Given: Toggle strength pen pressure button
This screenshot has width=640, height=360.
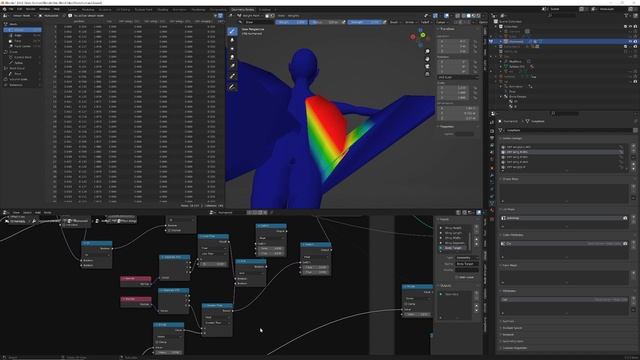Looking at the screenshot, I should [x=384, y=22].
